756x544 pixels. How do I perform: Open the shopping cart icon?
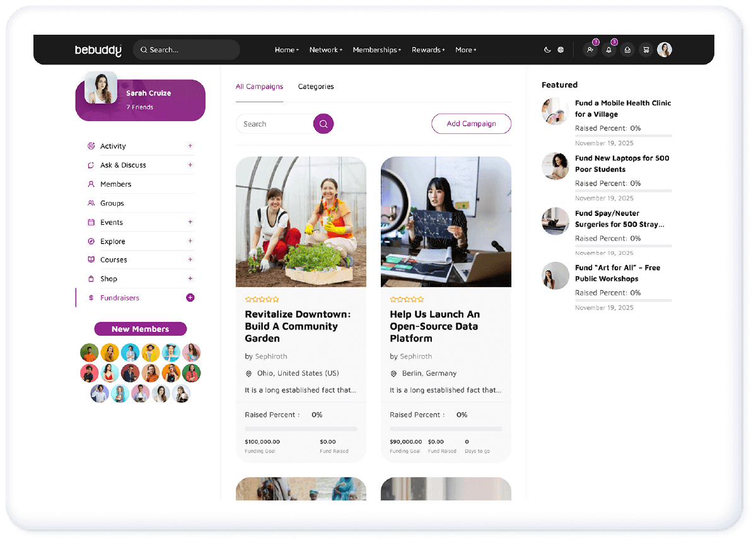point(646,50)
